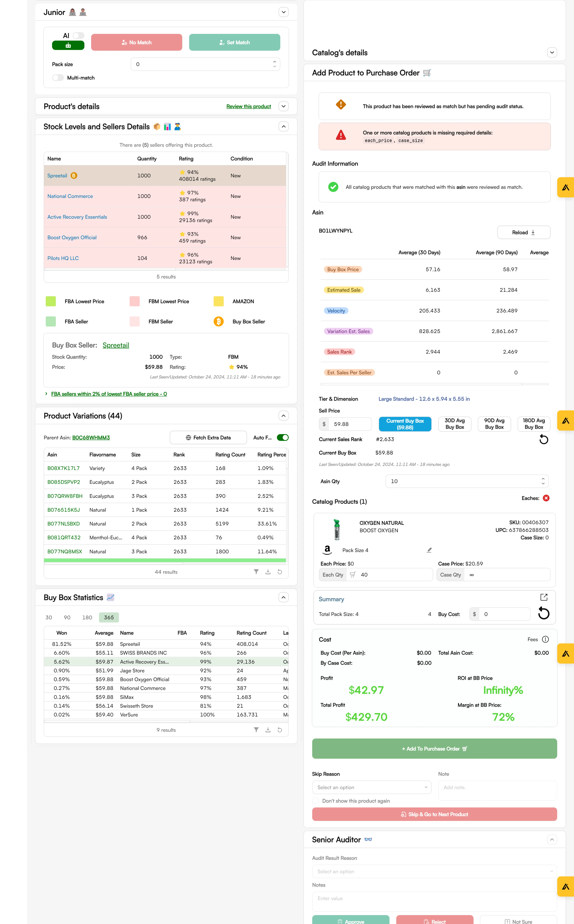
Task: Collapse the Senior Auditor section
Action: point(552,840)
